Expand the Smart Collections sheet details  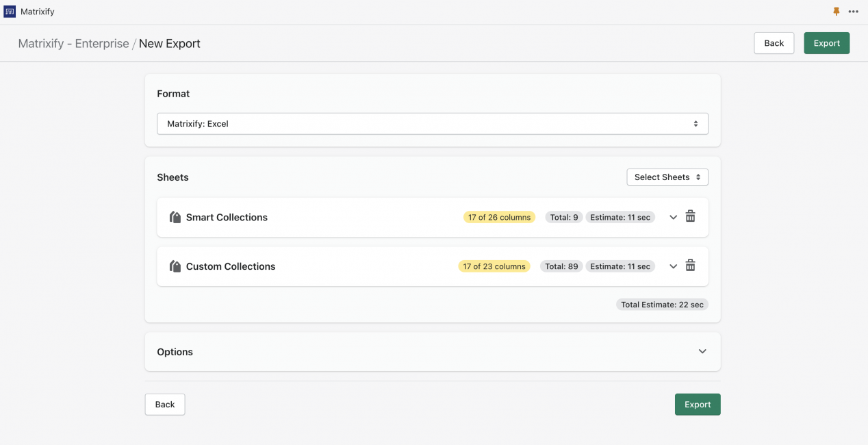pos(673,216)
